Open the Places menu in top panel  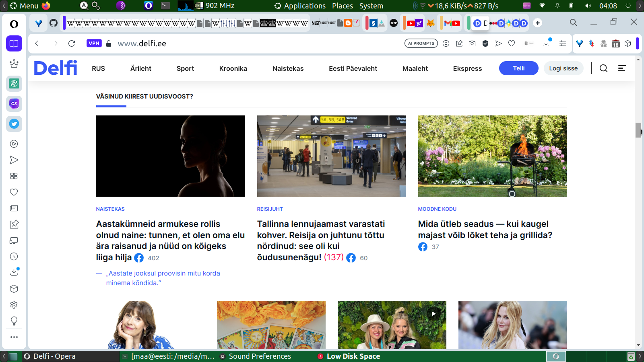pos(343,6)
